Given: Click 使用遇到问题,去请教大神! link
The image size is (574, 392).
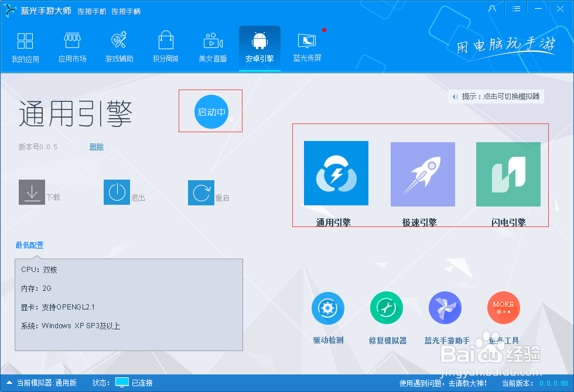Looking at the screenshot, I should point(443,383).
